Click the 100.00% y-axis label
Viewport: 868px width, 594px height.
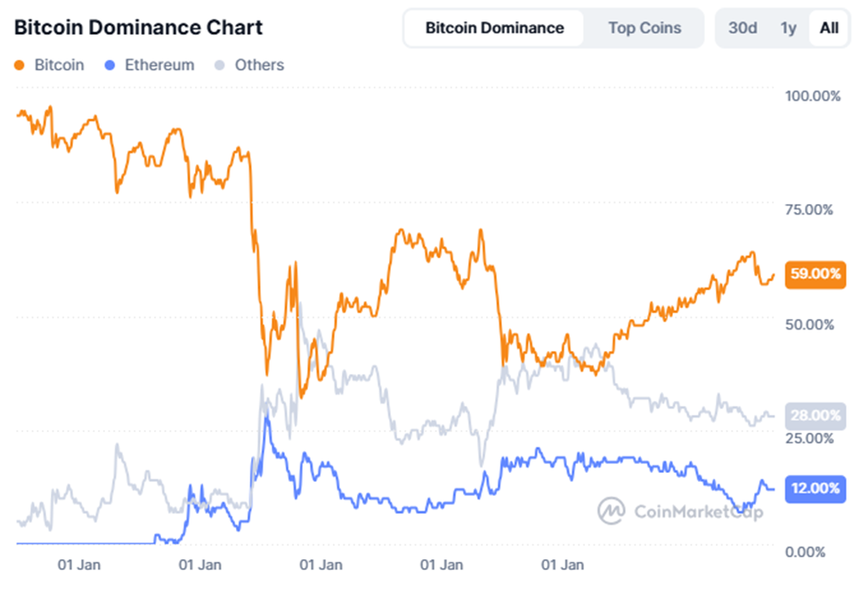tap(812, 95)
